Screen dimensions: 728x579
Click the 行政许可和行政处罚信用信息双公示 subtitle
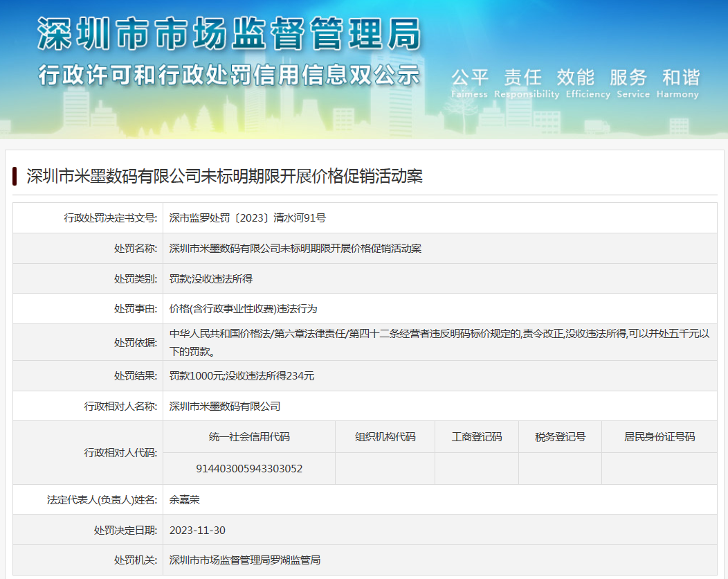(228, 74)
